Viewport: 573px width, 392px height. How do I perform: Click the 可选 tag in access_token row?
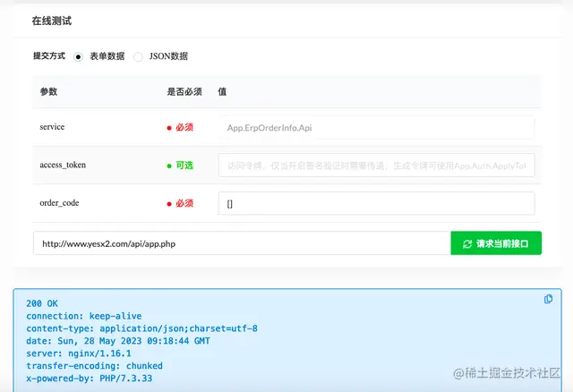point(180,166)
